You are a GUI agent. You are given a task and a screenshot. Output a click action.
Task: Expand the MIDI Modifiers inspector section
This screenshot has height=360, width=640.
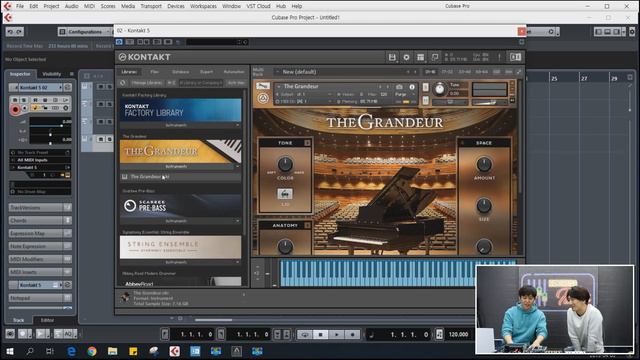click(x=40, y=259)
